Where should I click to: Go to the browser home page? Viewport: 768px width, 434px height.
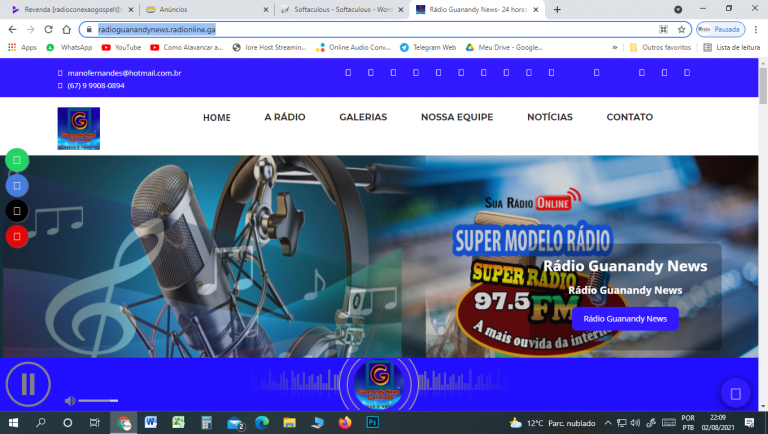[66, 29]
